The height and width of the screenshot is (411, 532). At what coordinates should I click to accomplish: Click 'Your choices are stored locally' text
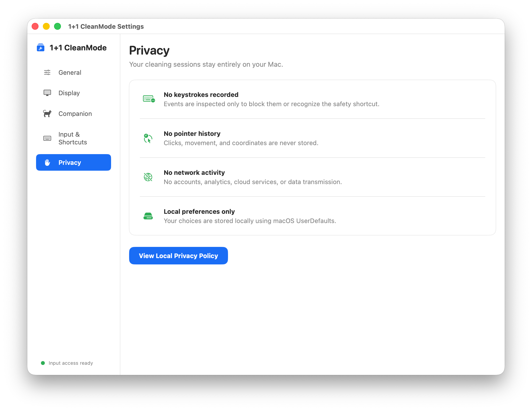pyautogui.click(x=250, y=221)
